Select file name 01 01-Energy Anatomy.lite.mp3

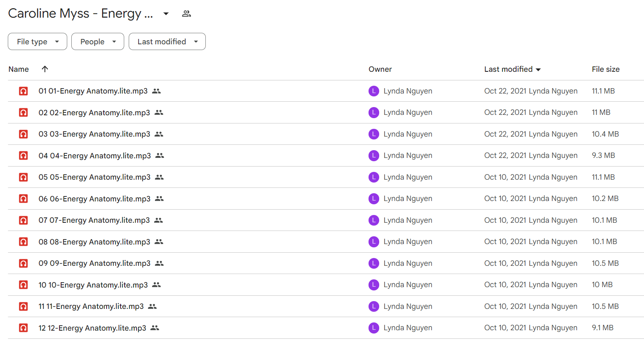(93, 91)
